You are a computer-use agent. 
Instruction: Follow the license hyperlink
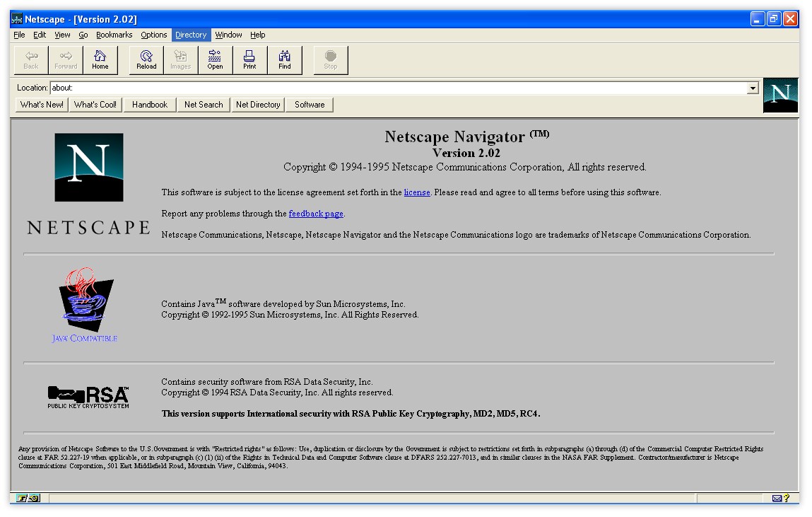click(x=417, y=192)
